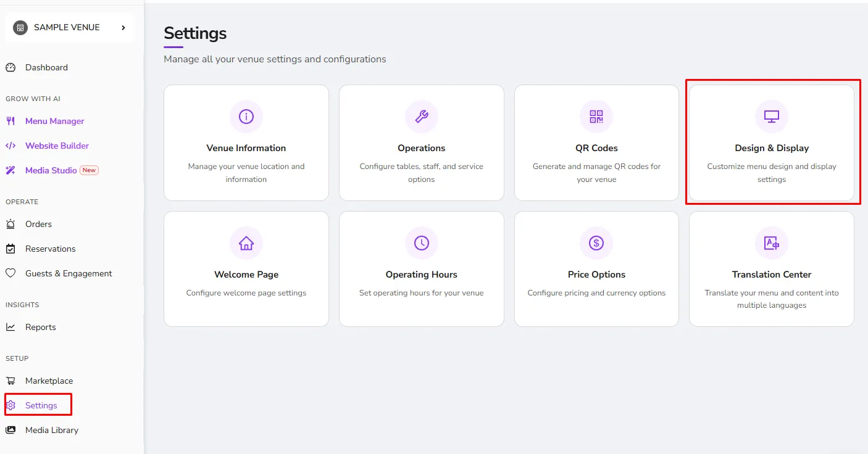Image resolution: width=868 pixels, height=454 pixels.
Task: Open the Translation Center card title
Action: coord(772,274)
